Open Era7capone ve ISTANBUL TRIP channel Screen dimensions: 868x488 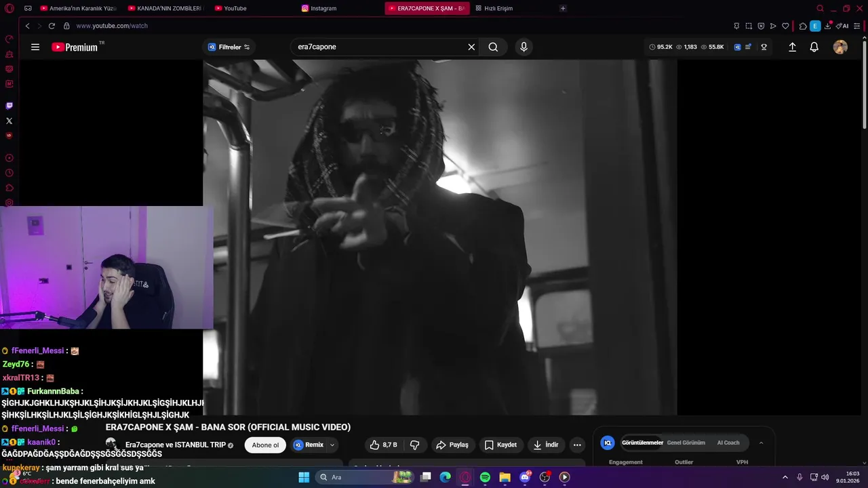click(x=176, y=445)
